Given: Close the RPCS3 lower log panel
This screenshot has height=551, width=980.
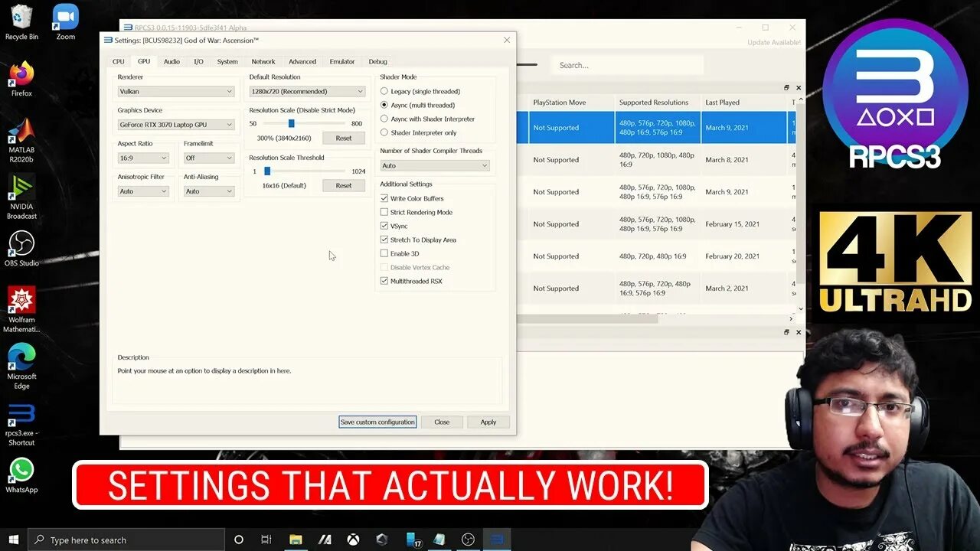Looking at the screenshot, I should 799,332.
